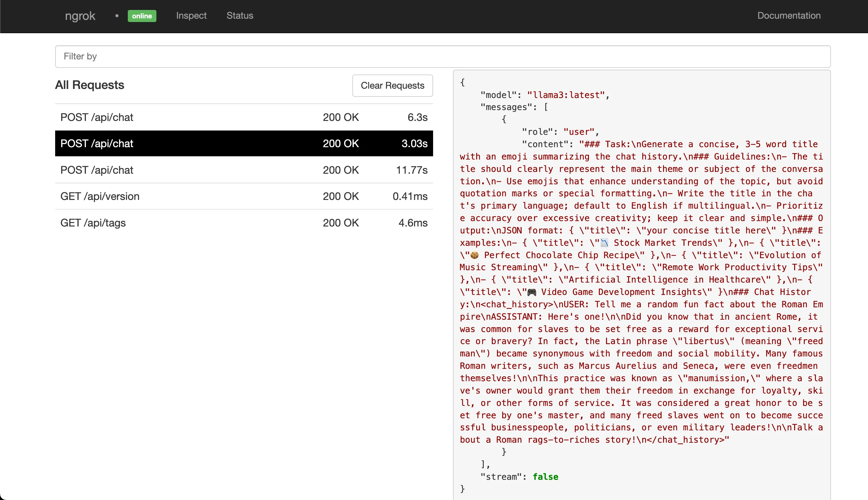Image resolution: width=868 pixels, height=500 pixels.
Task: Click the 4.6ms duration value
Action: click(413, 223)
